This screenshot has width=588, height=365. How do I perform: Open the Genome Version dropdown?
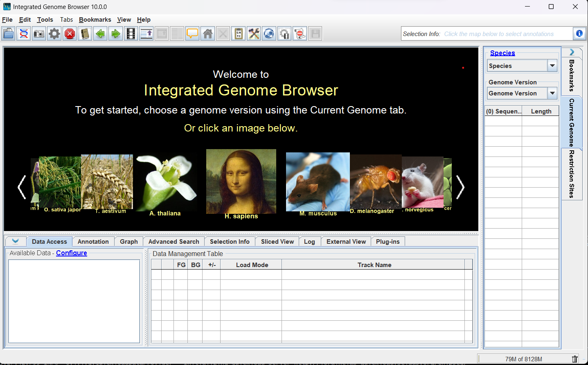click(552, 93)
